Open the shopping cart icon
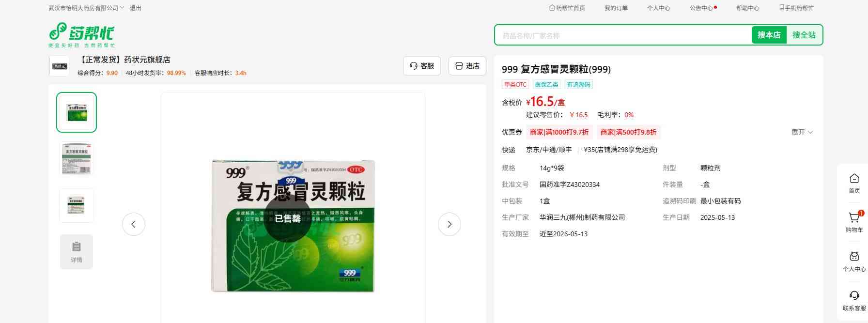 click(x=854, y=218)
